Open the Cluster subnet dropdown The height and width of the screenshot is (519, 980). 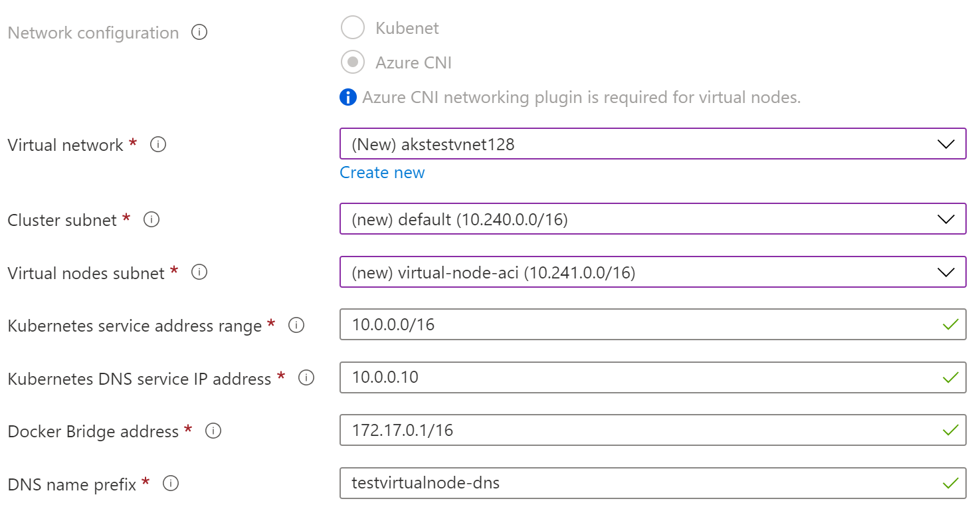coord(652,219)
